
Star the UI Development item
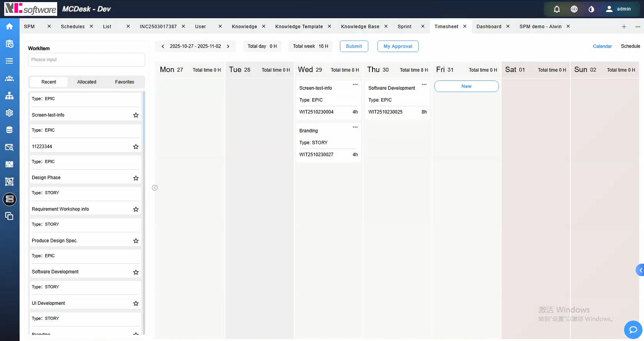(136, 303)
